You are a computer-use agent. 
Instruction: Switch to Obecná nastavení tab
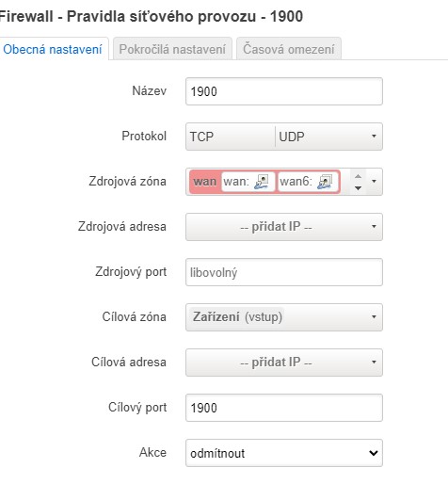(53, 49)
